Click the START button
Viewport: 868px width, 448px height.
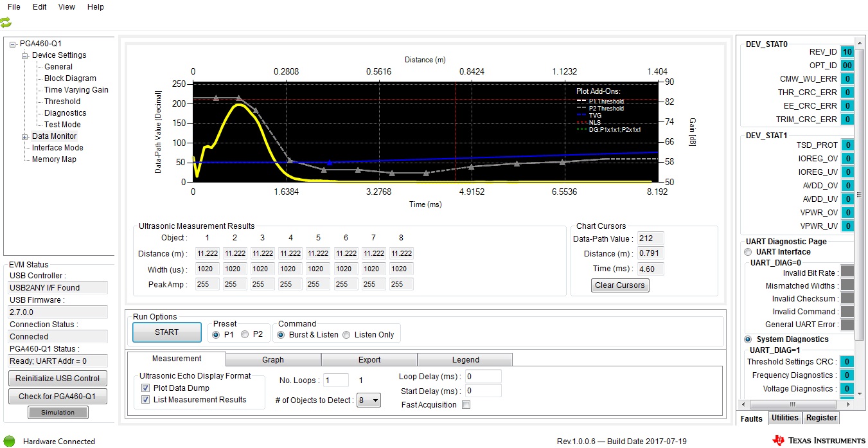(166, 332)
